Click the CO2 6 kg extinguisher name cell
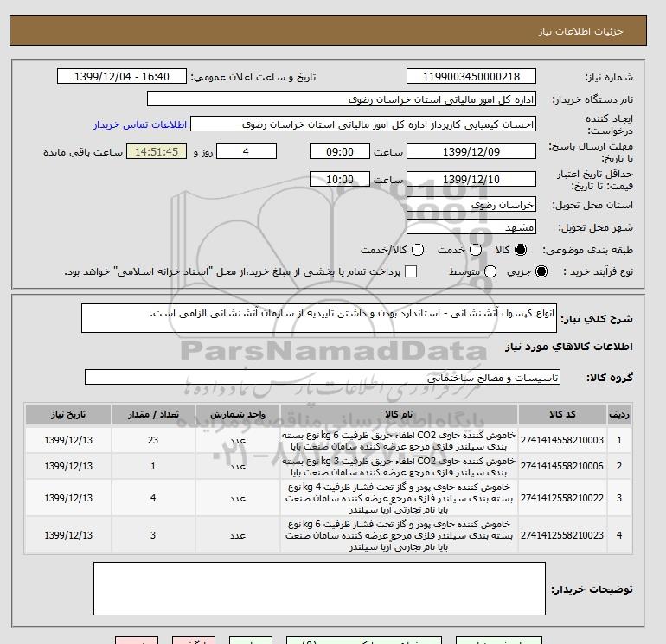The image size is (666, 644). [x=399, y=441]
